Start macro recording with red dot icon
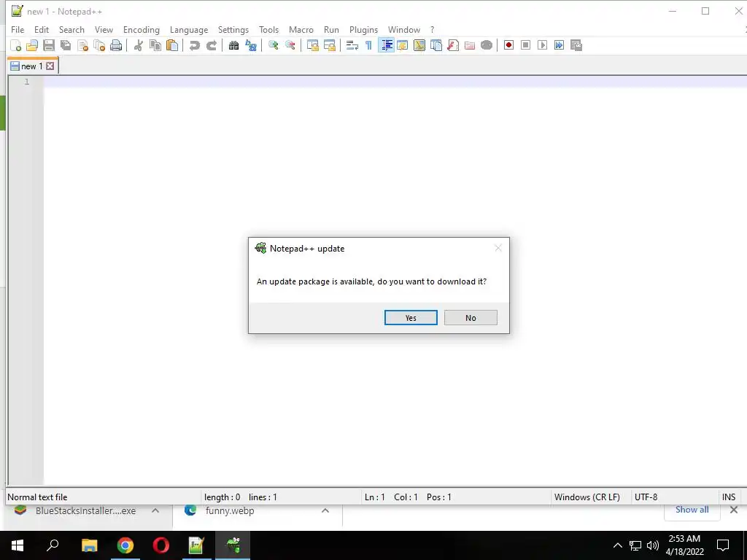The height and width of the screenshot is (560, 747). tap(508, 45)
